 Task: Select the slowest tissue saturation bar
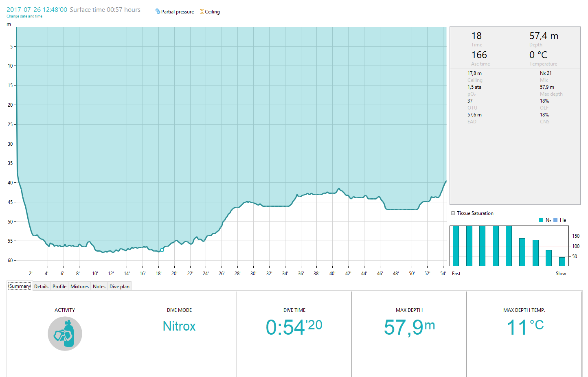[x=562, y=261]
